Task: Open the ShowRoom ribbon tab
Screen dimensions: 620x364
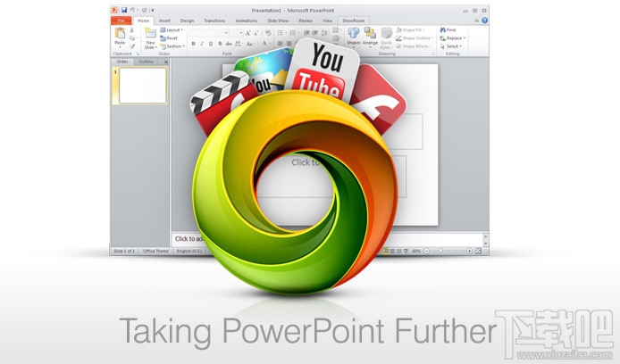Action: pyautogui.click(x=353, y=21)
